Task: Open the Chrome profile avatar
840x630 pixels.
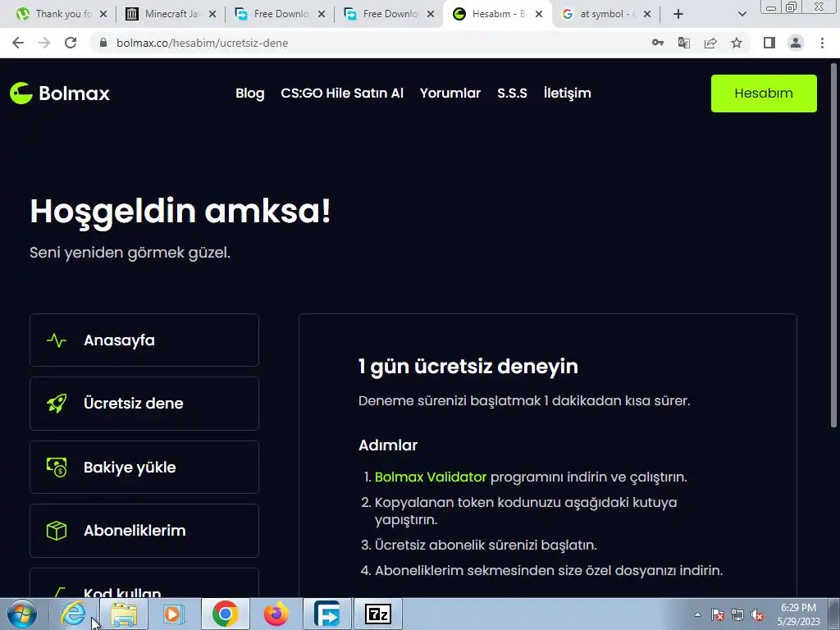Action: tap(796, 43)
